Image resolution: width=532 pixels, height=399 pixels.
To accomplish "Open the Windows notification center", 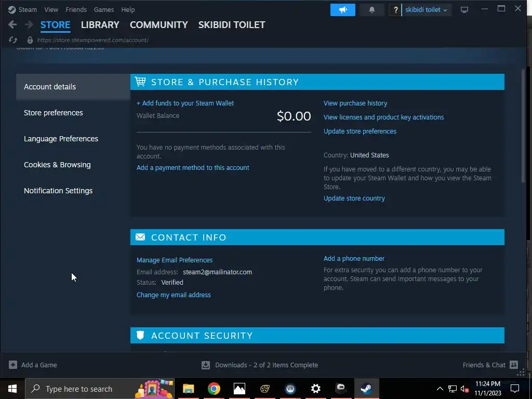I will (515, 389).
